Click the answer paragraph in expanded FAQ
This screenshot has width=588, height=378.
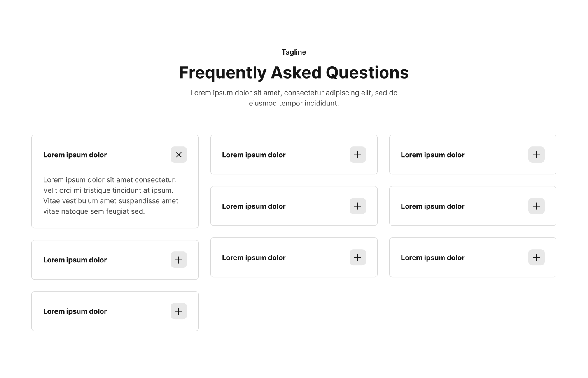pos(111,195)
